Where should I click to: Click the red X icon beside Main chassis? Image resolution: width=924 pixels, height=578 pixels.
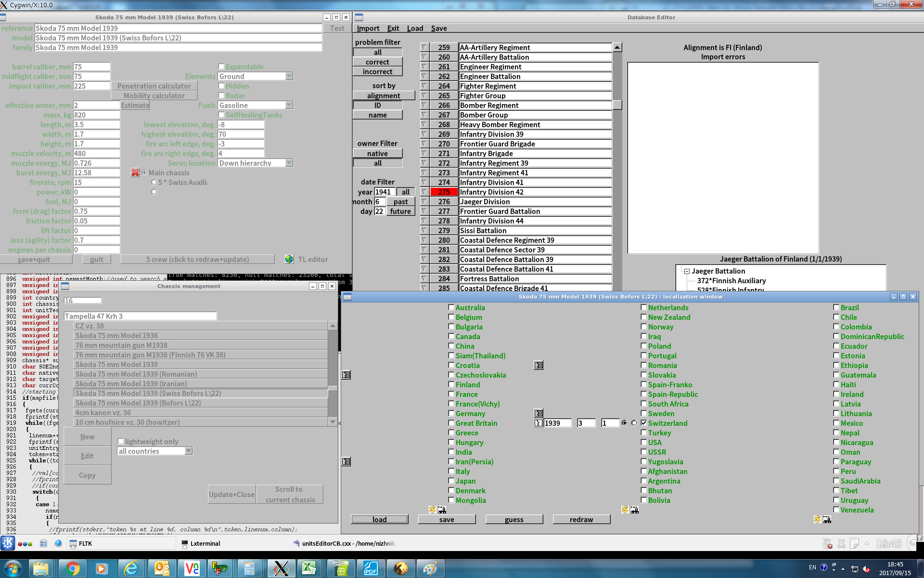(135, 172)
